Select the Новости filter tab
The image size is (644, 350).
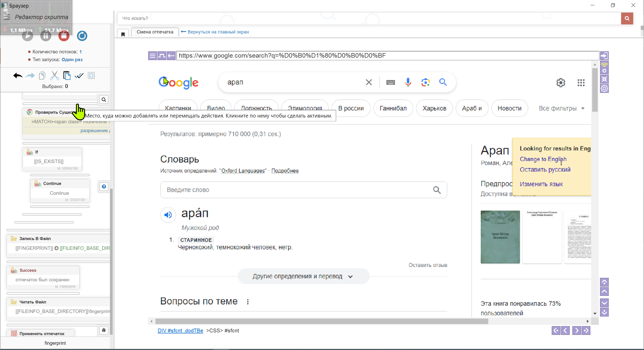(509, 108)
